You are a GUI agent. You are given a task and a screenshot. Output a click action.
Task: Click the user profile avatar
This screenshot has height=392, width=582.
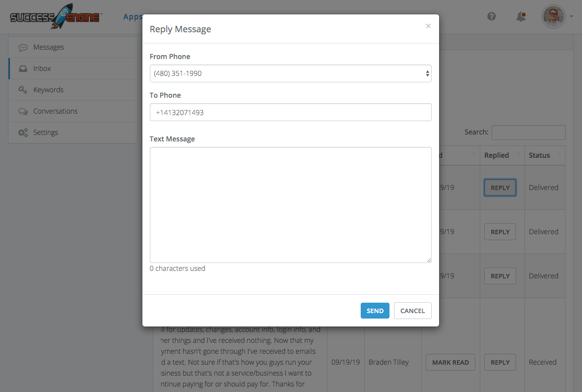pos(554,16)
